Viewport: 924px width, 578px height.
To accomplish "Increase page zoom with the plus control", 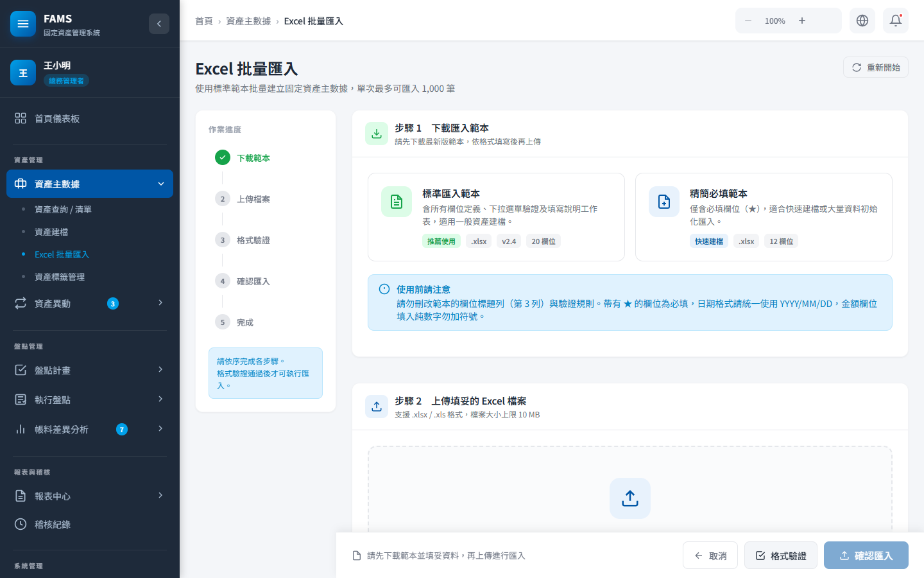I will coord(802,21).
